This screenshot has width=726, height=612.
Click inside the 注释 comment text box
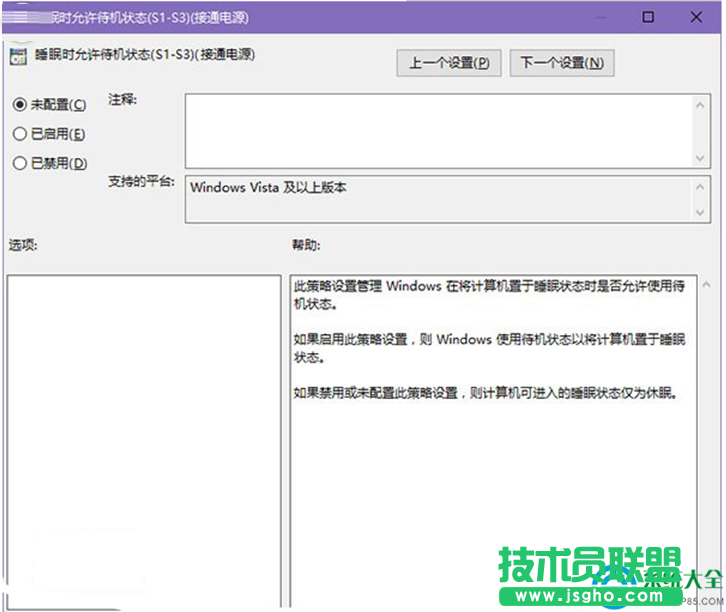438,130
